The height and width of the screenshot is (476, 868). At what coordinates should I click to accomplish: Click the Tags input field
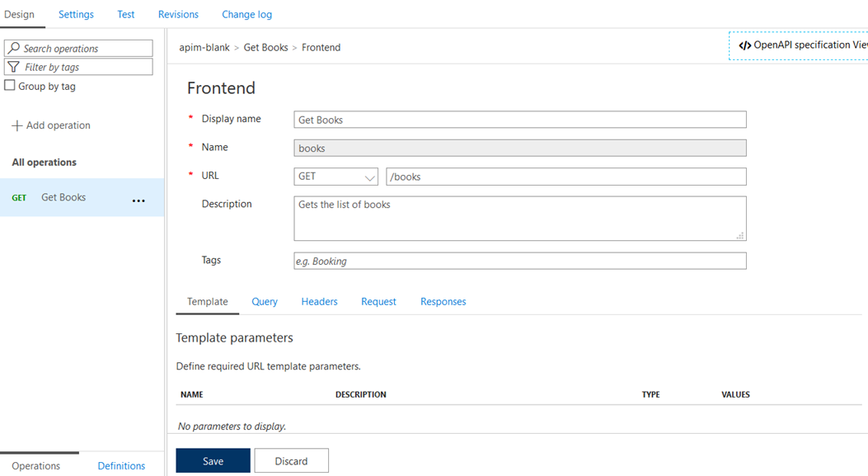tap(520, 261)
